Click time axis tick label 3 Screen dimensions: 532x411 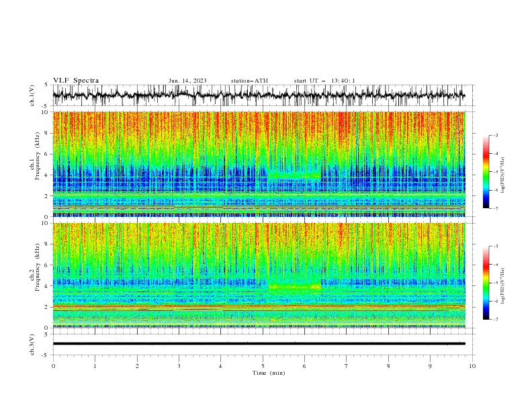click(179, 366)
